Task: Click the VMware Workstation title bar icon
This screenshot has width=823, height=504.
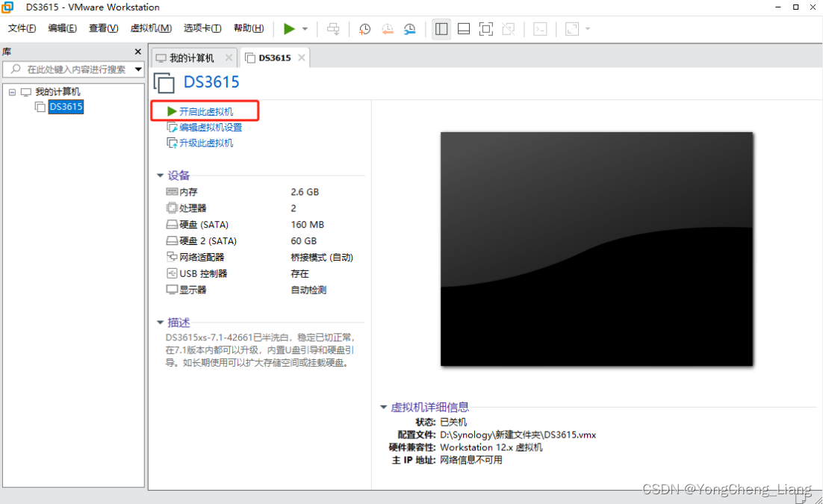Action: 7,7
